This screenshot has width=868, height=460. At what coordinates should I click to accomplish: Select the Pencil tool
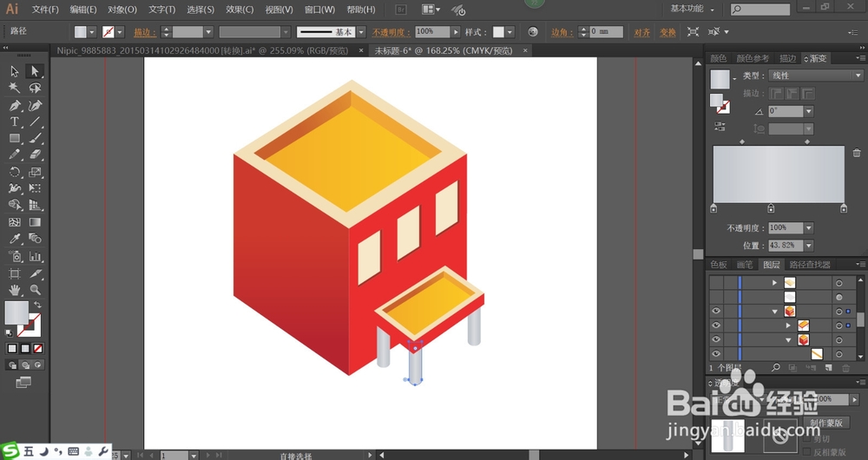click(x=15, y=155)
